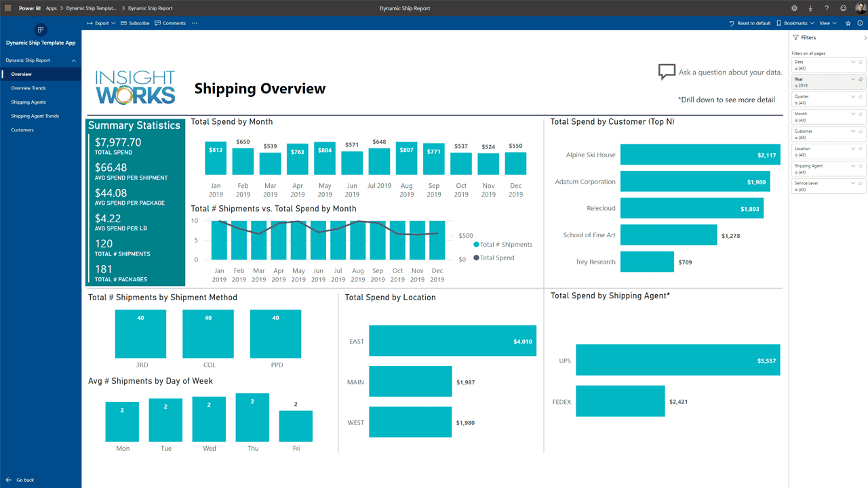
Task: Clear the Customer filter using its eraser
Action: [x=861, y=131]
